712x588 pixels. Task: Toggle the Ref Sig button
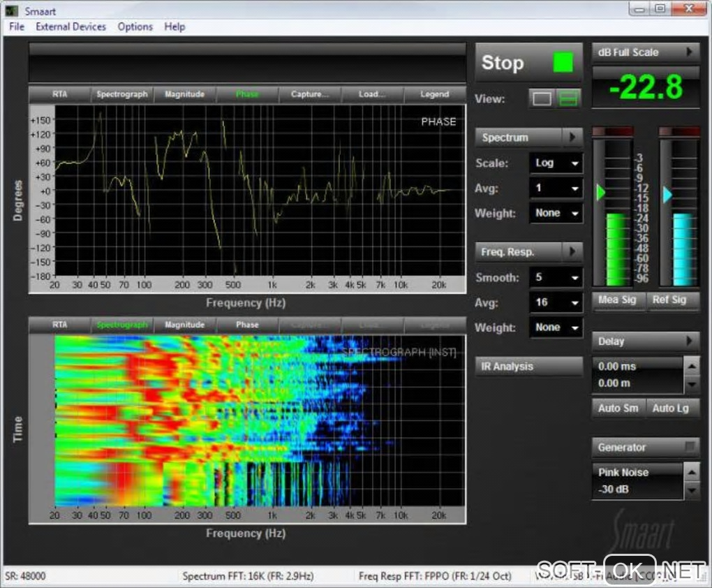click(669, 300)
